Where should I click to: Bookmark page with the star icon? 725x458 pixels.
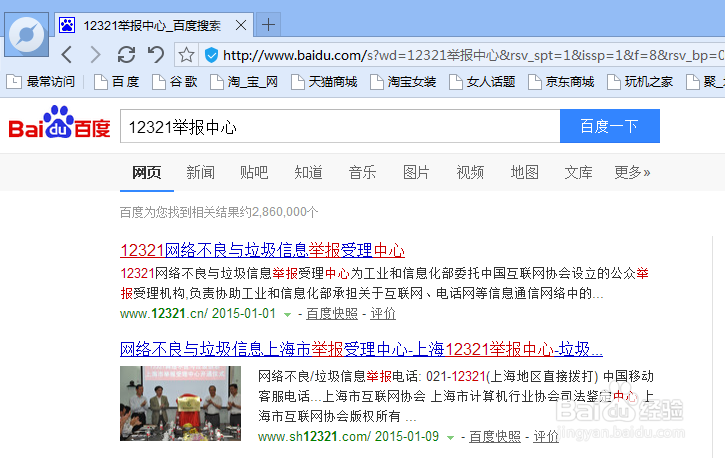[186, 55]
